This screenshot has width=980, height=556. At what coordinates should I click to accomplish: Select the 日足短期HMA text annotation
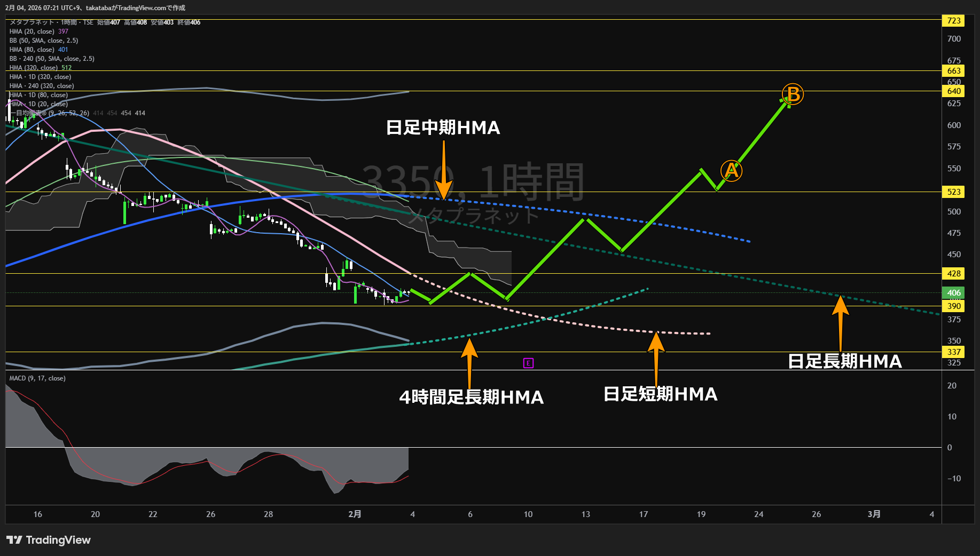[661, 394]
